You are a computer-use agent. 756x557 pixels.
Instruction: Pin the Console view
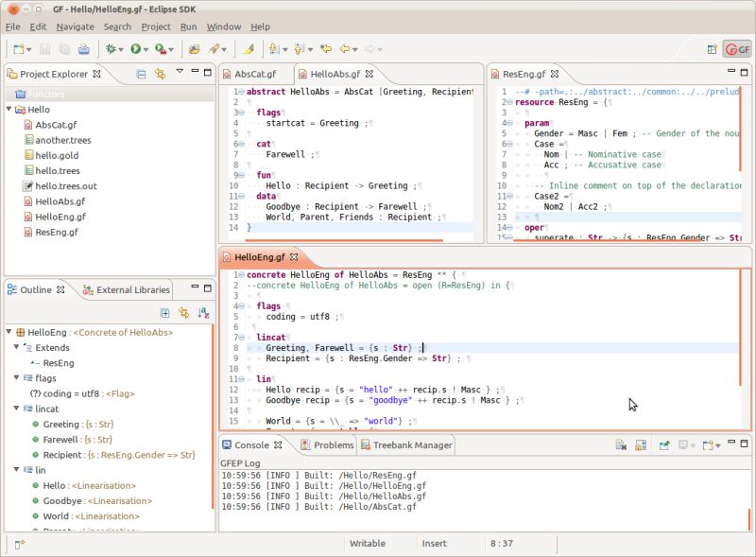click(x=663, y=444)
